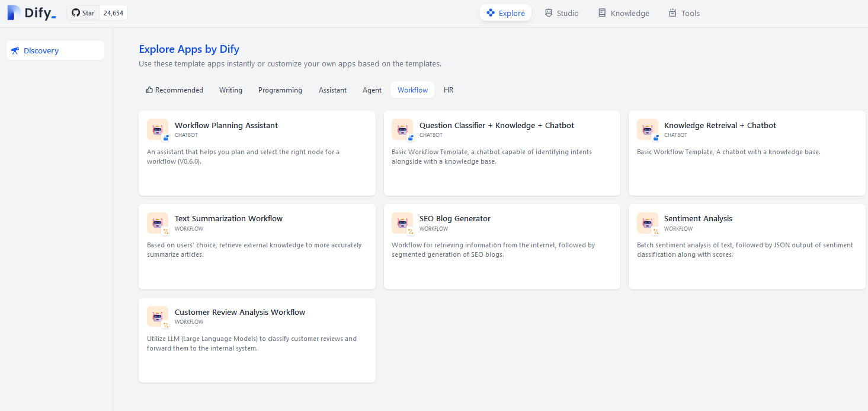This screenshot has height=411, width=868.
Task: Click the chatbot badge on Workflow Planning Assistant
Action: (x=166, y=138)
